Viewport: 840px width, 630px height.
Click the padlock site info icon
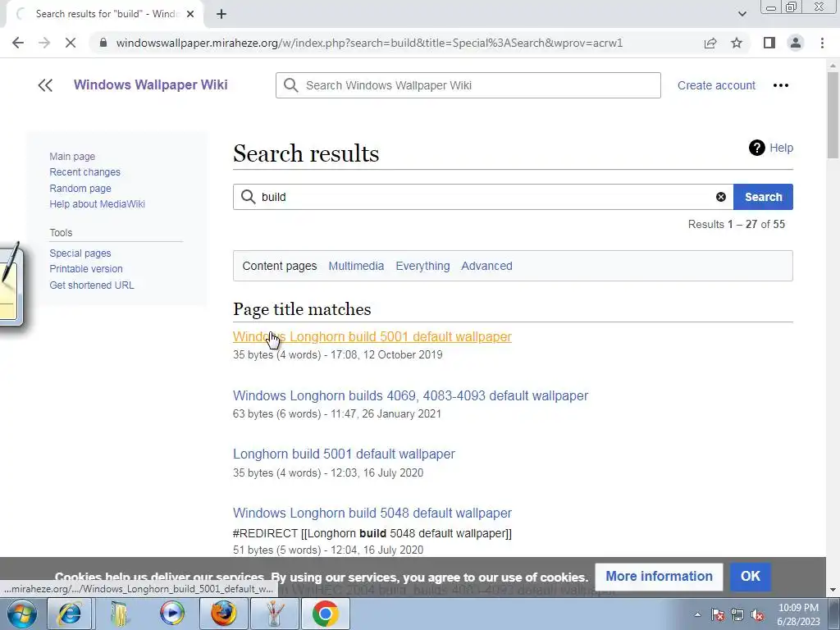(104, 43)
